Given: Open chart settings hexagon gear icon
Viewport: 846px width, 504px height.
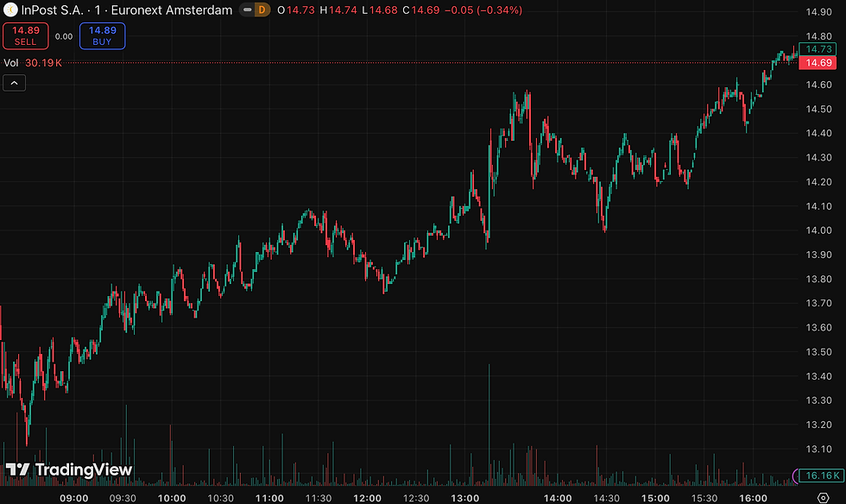Looking at the screenshot, I should pyautogui.click(x=823, y=497).
